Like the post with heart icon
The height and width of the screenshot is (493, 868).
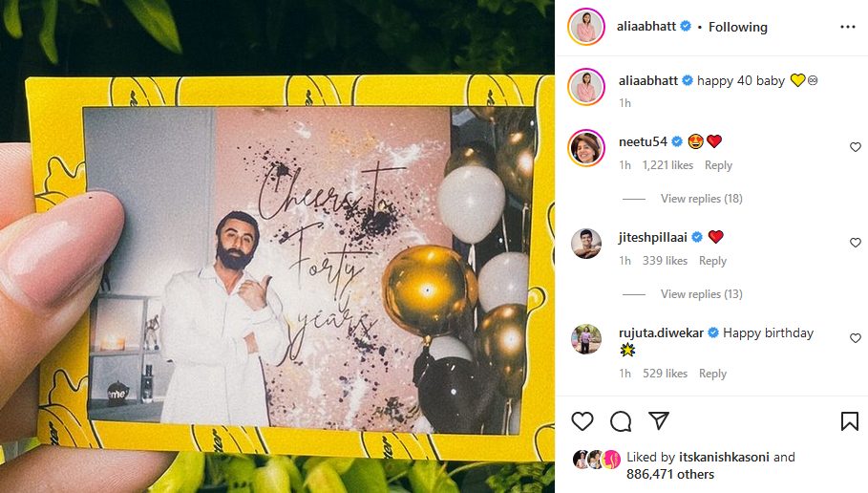pos(582,421)
